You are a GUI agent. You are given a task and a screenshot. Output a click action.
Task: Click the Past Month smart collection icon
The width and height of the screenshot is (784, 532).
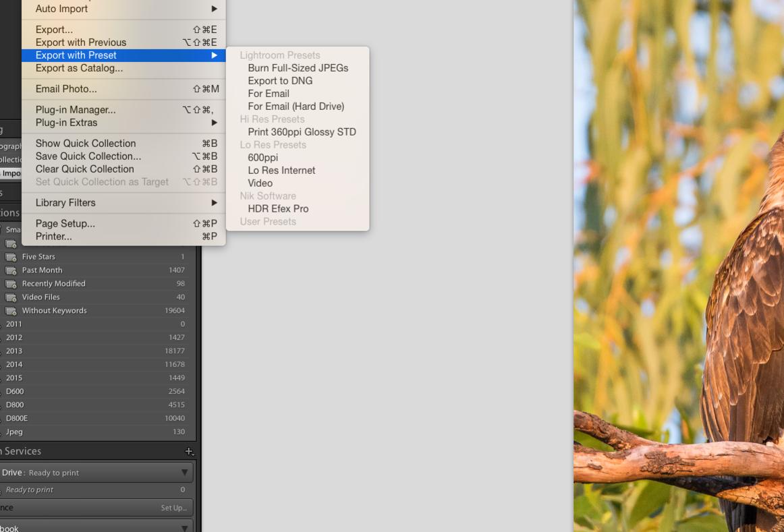coord(11,270)
